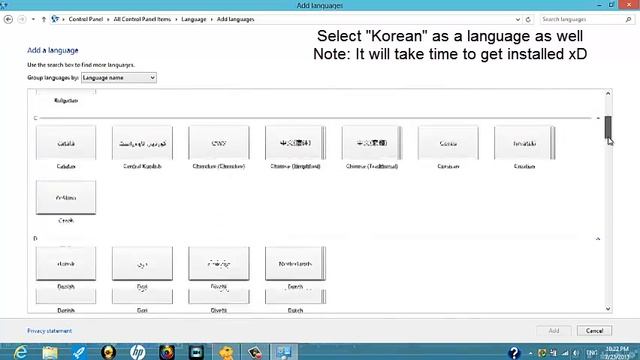Click the Forward navigation arrow
The width and height of the screenshot is (640, 360).
click(x=22, y=19)
